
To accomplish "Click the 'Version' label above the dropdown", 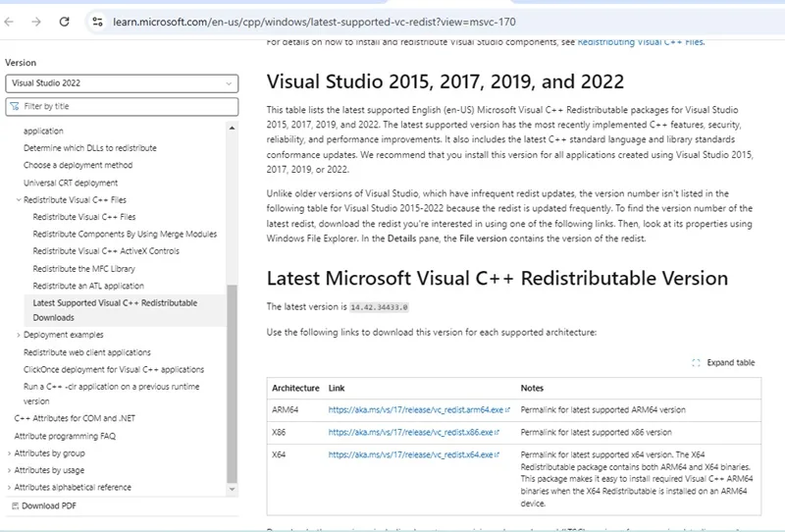I will (x=21, y=63).
